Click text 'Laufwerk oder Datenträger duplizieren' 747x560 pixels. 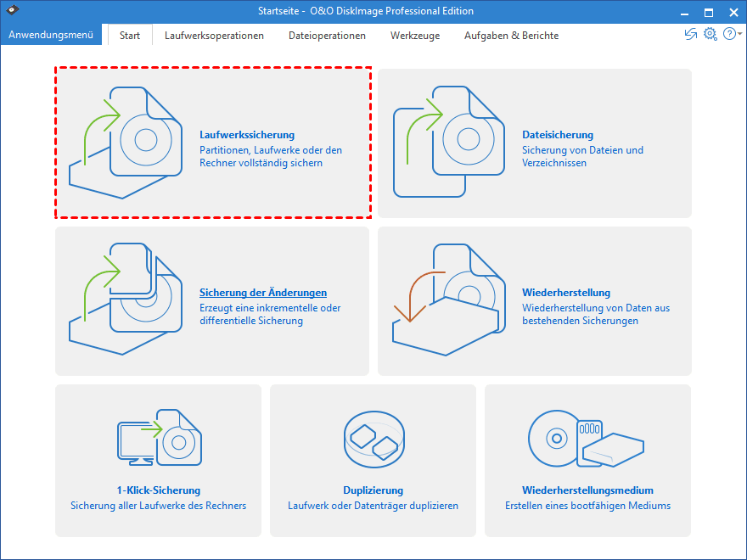click(x=373, y=505)
